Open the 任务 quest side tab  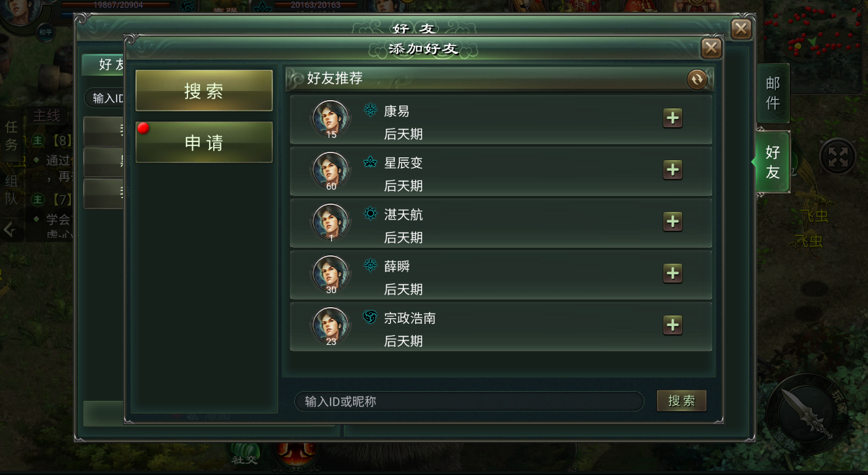pyautogui.click(x=12, y=136)
